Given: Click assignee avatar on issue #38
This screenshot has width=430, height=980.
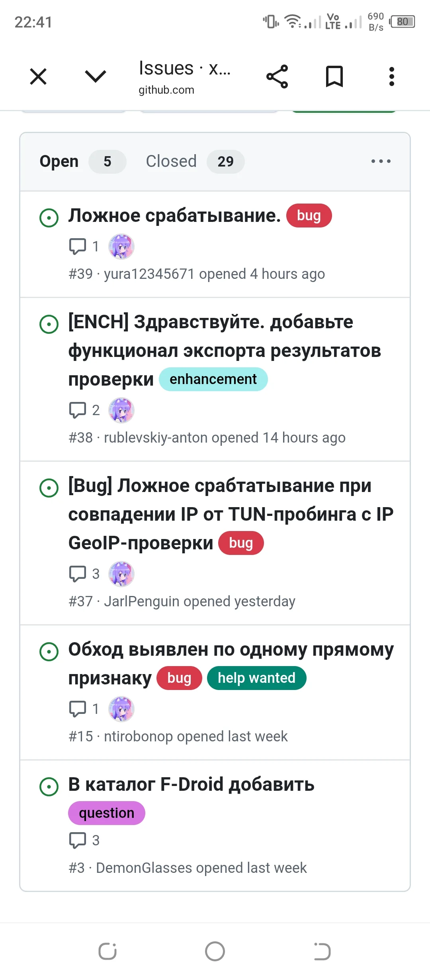Looking at the screenshot, I should (121, 410).
